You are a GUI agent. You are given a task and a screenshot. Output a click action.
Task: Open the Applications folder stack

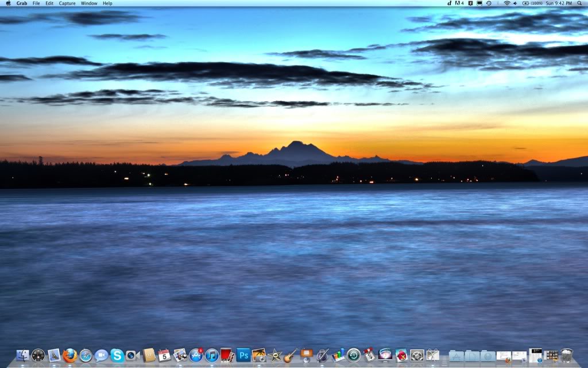click(x=457, y=355)
